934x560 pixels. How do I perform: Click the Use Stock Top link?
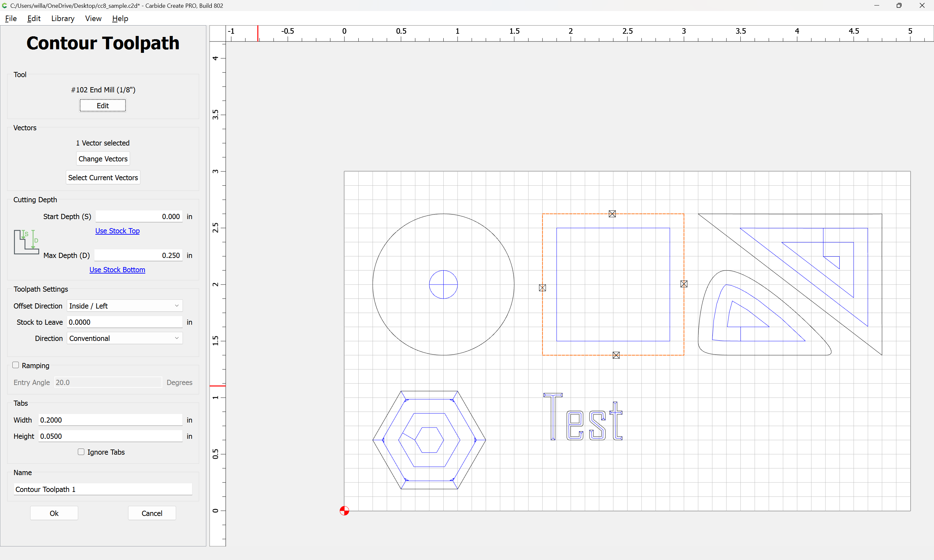[x=117, y=231]
